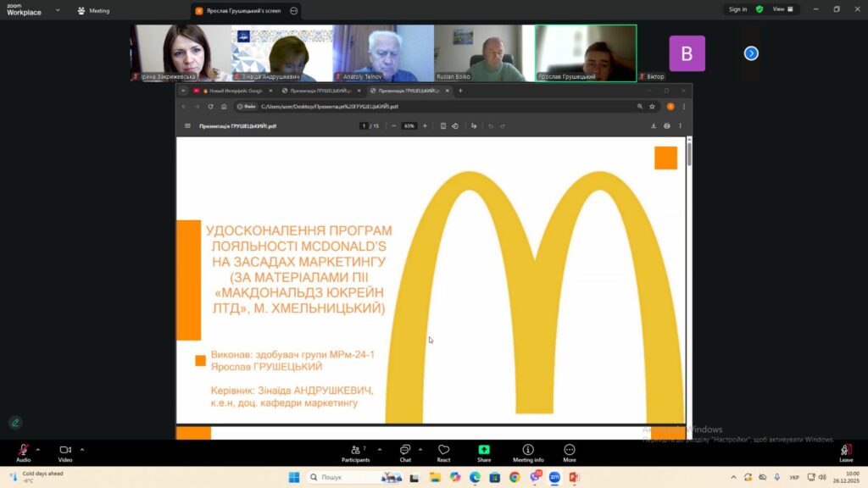Open screen share options ellipsis menu

293,11
